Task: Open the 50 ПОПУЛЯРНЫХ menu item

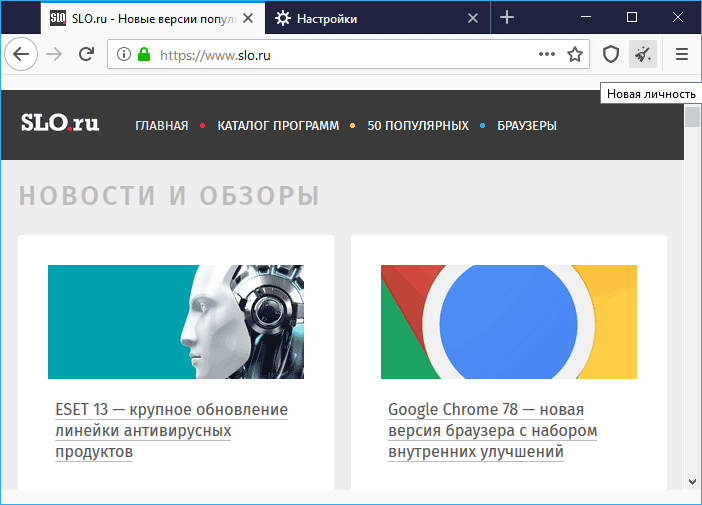Action: [x=418, y=126]
